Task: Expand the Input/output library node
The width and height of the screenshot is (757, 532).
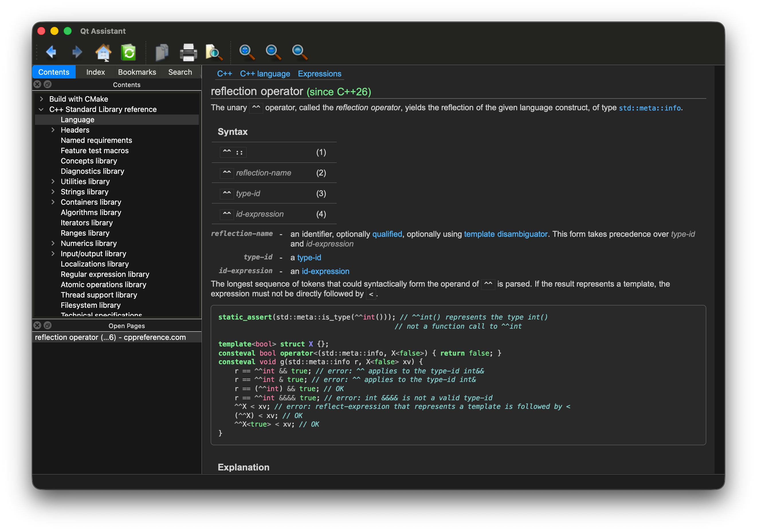Action: pyautogui.click(x=53, y=254)
